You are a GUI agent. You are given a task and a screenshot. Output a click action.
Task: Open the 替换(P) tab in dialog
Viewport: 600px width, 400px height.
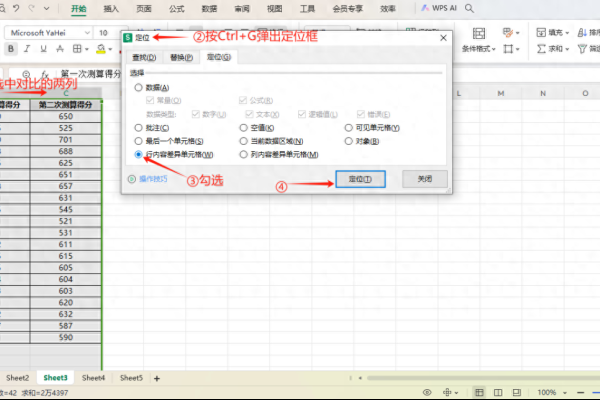coord(181,57)
